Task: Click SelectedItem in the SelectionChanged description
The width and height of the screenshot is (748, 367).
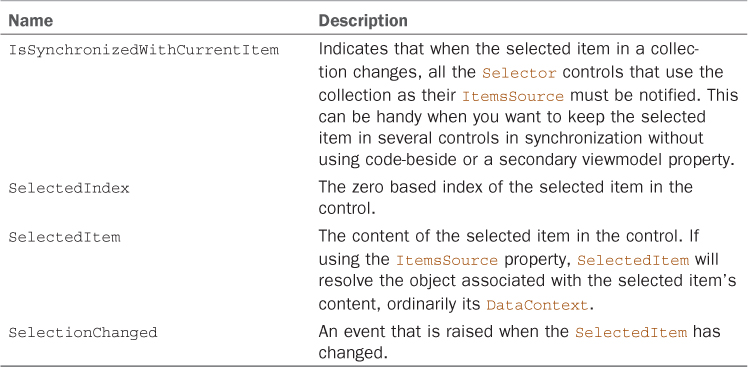Action: tap(631, 332)
